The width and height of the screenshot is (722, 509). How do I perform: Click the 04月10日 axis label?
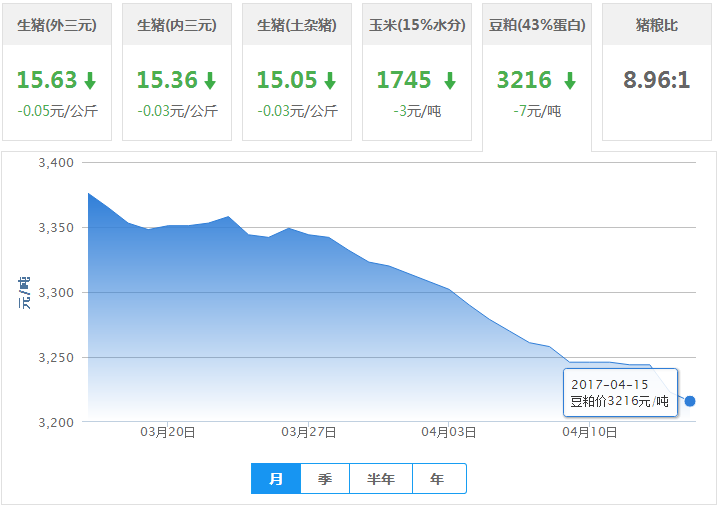pos(590,432)
